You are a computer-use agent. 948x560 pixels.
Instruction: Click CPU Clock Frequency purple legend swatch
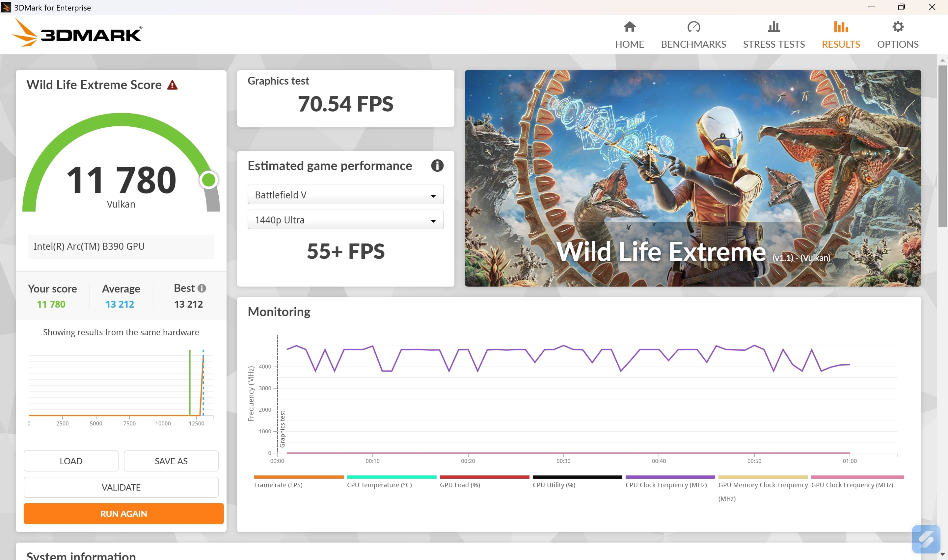click(670, 477)
